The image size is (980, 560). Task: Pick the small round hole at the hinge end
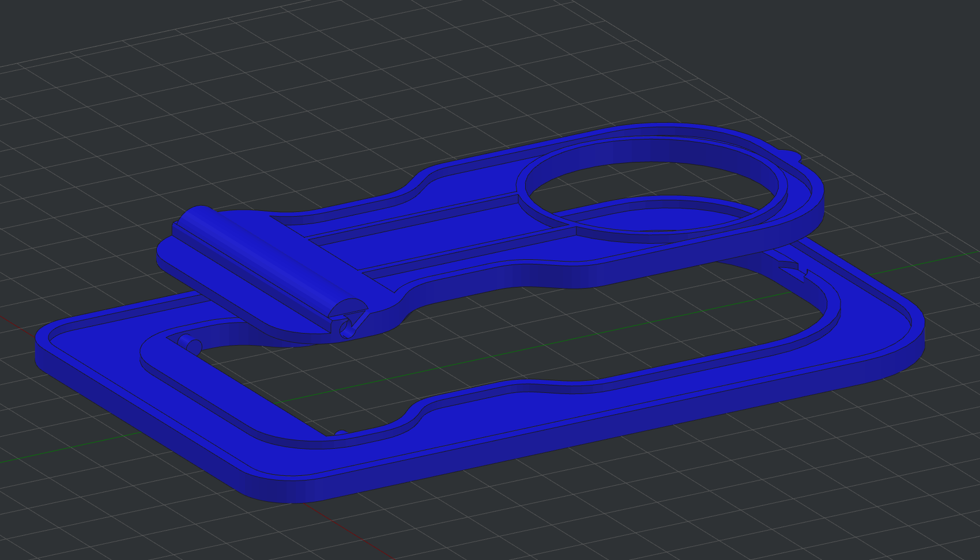pyautogui.click(x=346, y=330)
